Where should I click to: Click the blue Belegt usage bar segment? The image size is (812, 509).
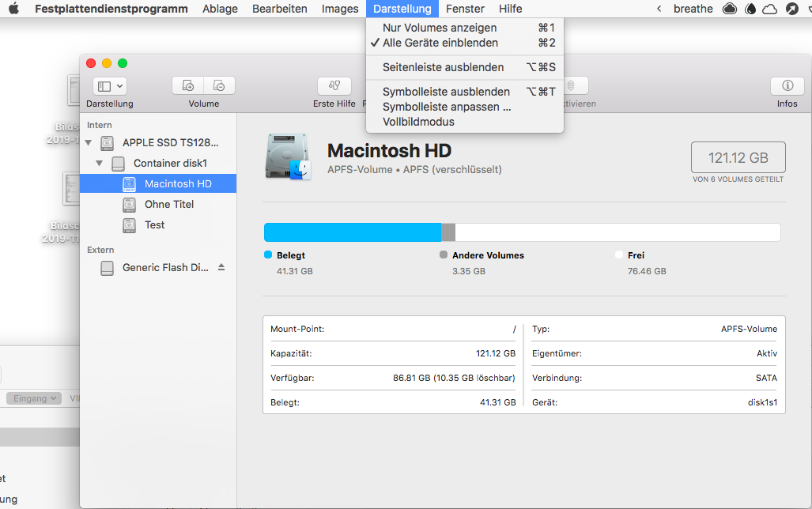click(353, 232)
